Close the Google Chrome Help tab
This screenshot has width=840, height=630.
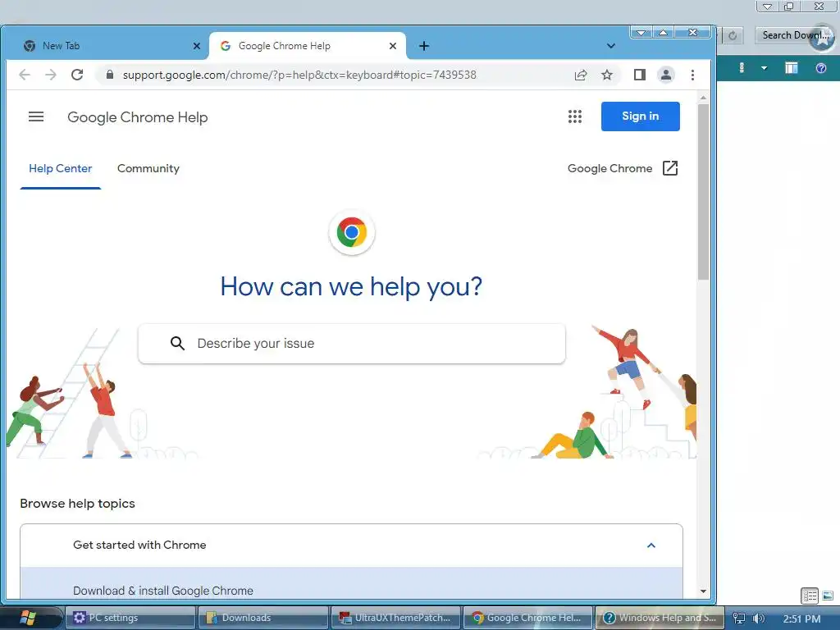click(x=393, y=46)
